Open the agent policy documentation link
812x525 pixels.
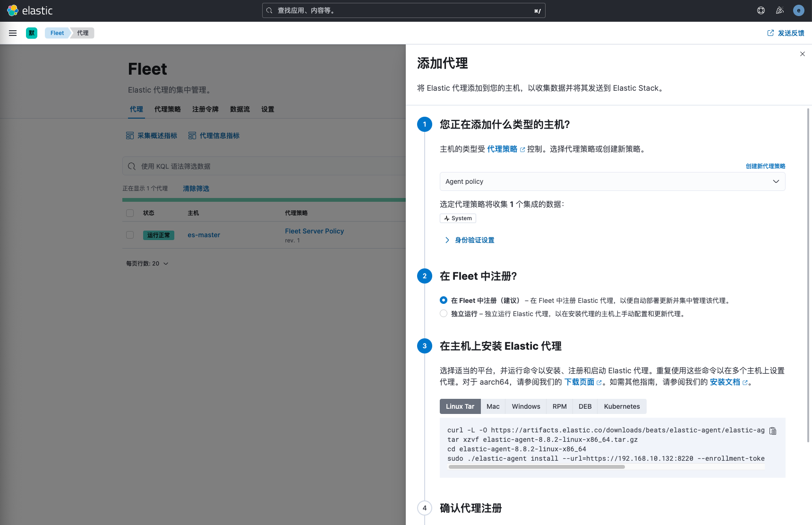[505, 149]
